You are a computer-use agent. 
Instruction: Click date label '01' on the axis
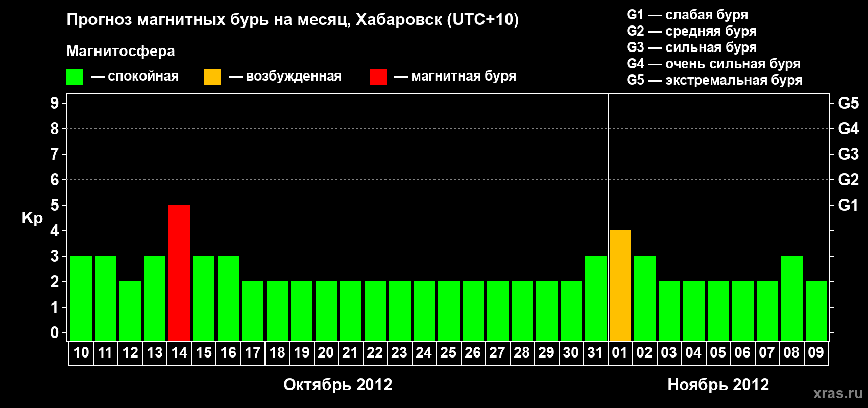pyautogui.click(x=620, y=352)
